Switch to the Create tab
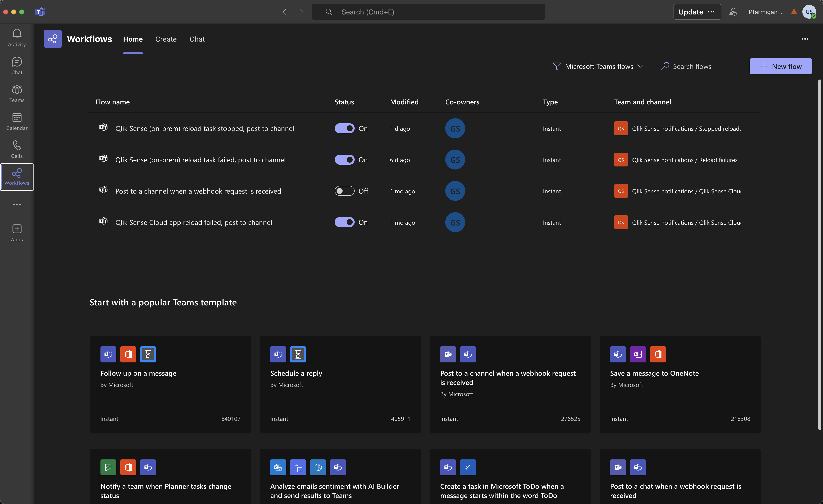Image resolution: width=823 pixels, height=504 pixels. [x=166, y=39]
